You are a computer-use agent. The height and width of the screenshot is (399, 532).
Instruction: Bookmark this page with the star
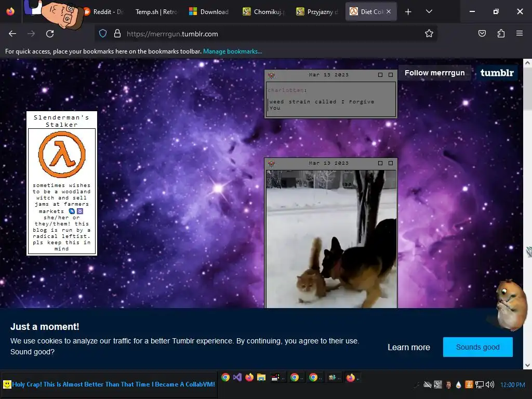click(429, 34)
